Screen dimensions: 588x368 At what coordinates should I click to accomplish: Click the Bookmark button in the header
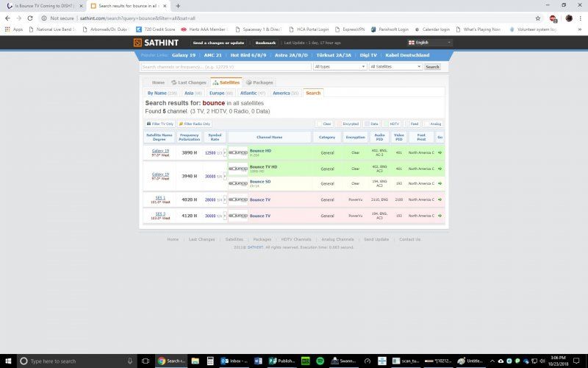pyautogui.click(x=265, y=43)
